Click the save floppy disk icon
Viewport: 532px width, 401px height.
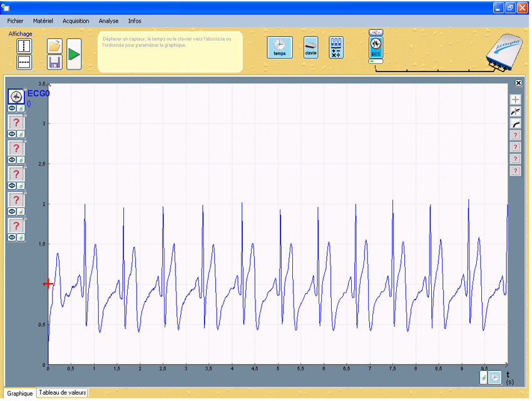coord(54,61)
